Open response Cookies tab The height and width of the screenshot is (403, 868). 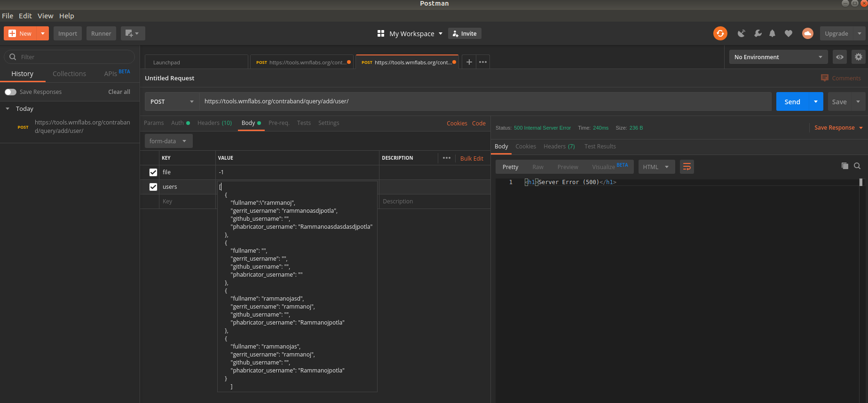tap(526, 146)
